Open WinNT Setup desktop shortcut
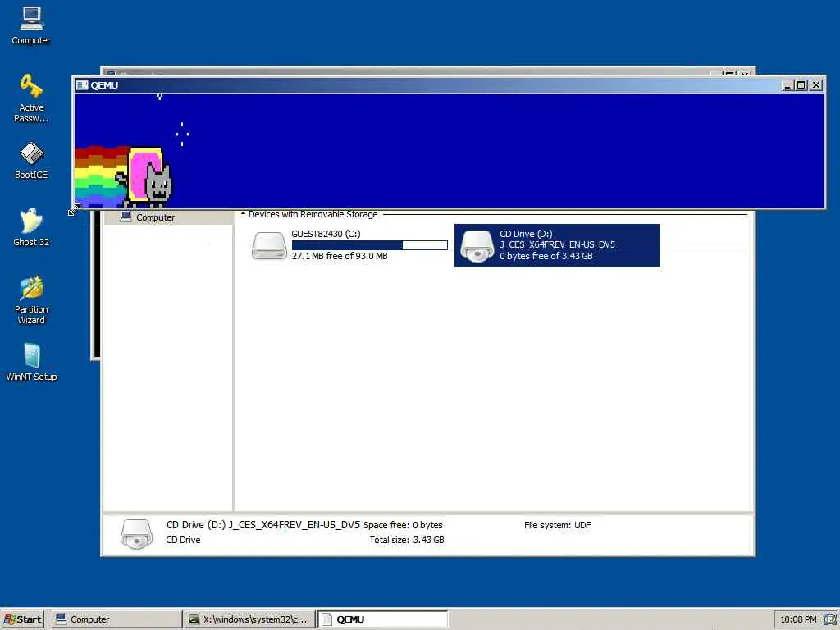The width and height of the screenshot is (840, 630). tap(31, 362)
